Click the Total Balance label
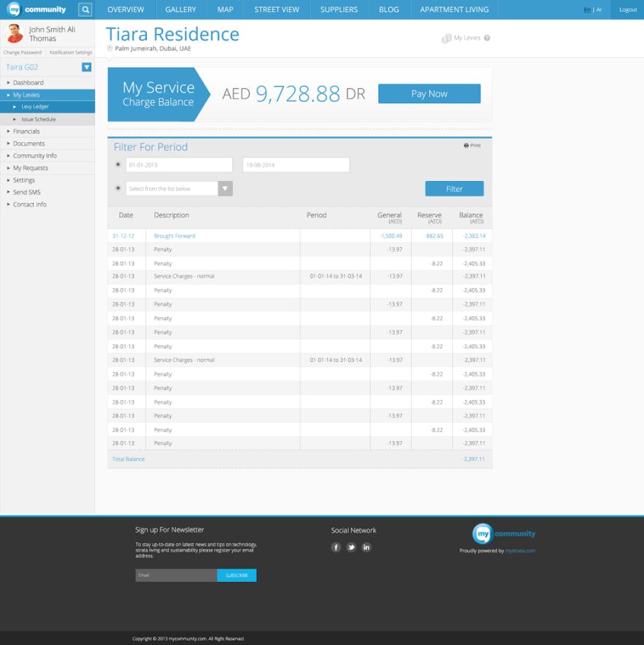Viewport: 644px width, 645px height. point(128,459)
